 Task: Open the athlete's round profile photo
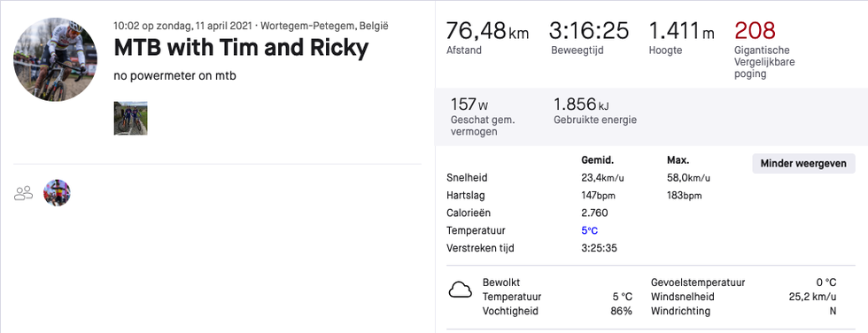click(x=55, y=59)
